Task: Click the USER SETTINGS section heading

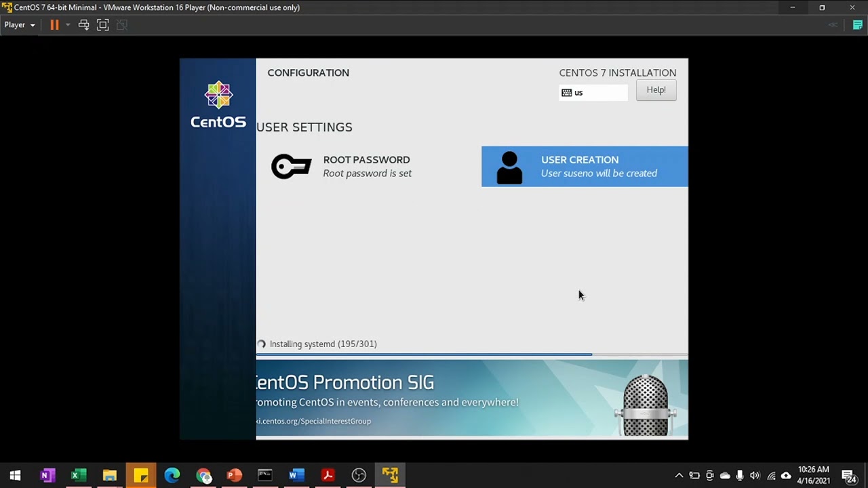Action: 304,127
